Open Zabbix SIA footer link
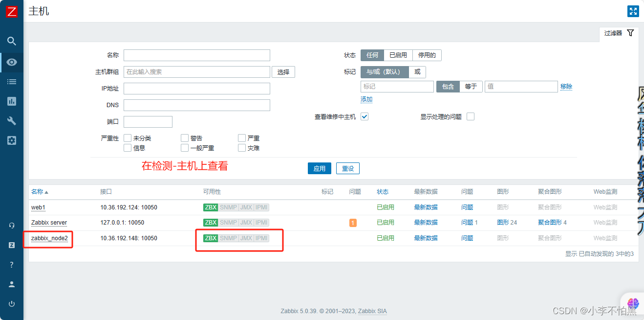644x320 pixels. click(x=372, y=311)
